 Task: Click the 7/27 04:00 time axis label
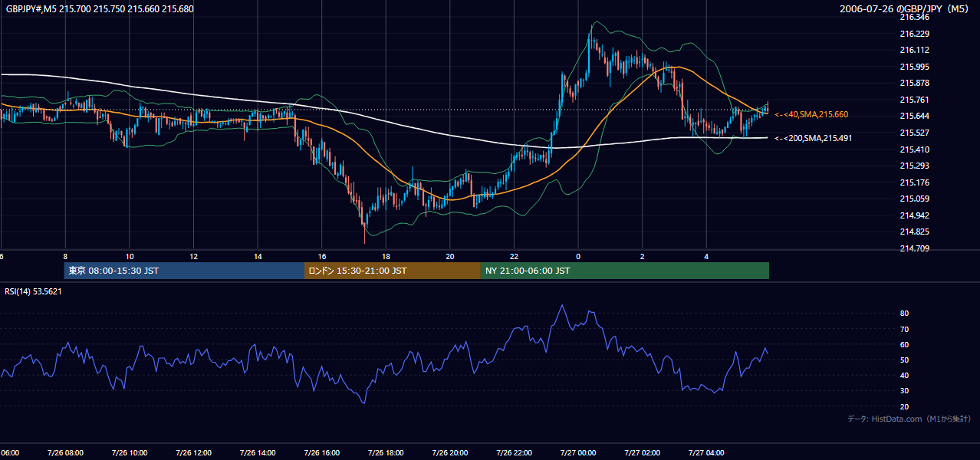[x=706, y=452]
